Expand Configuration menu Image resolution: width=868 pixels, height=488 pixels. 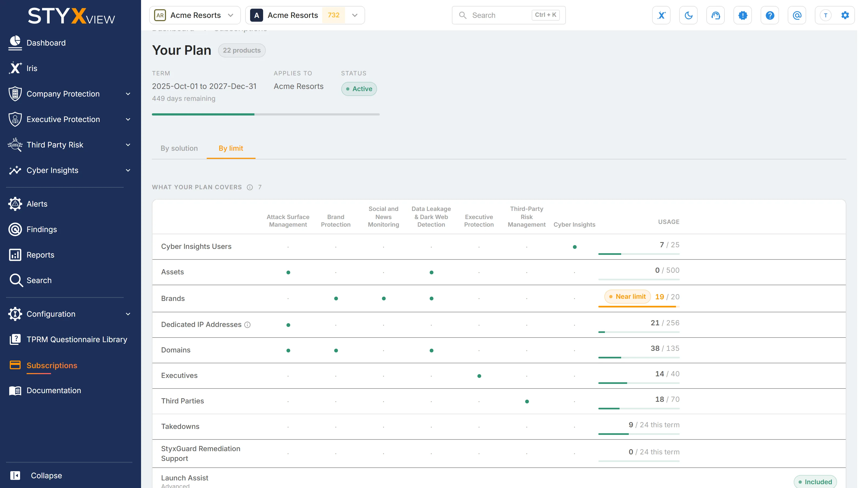(128, 314)
